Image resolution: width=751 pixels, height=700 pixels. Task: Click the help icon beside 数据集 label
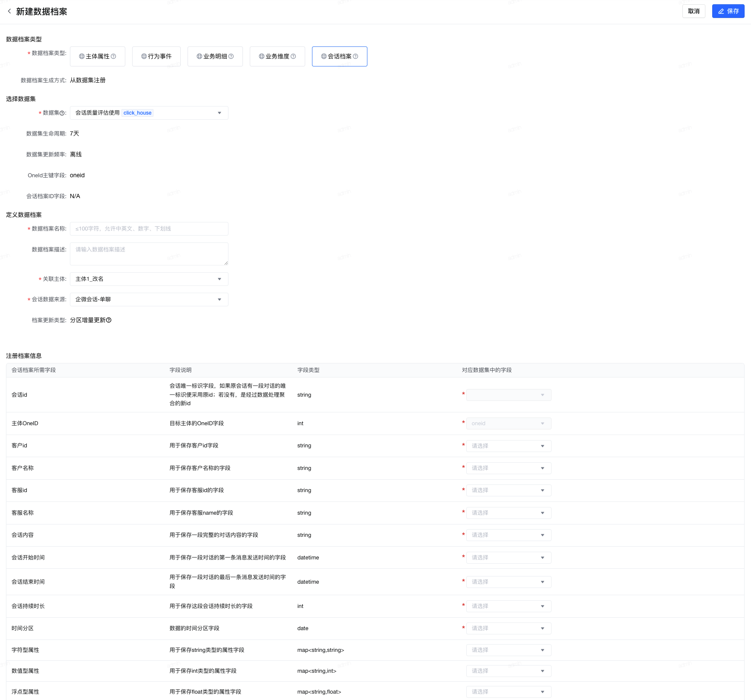pyautogui.click(x=62, y=113)
